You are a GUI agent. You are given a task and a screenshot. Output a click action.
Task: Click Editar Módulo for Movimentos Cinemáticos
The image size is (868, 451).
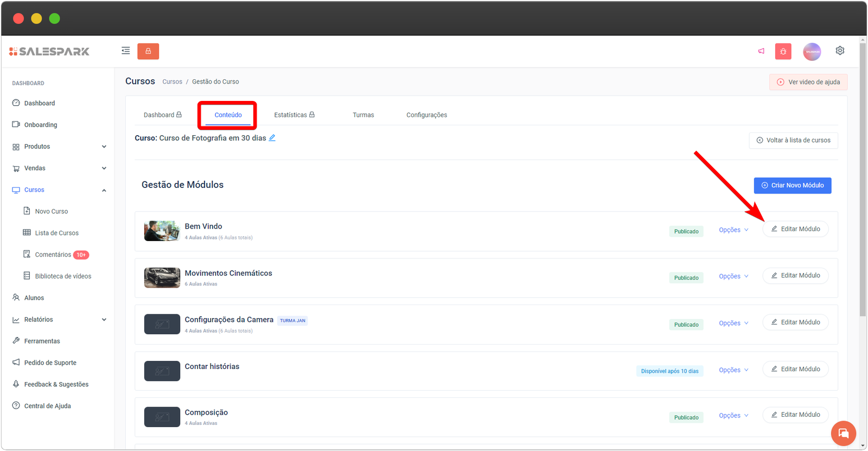[x=795, y=276]
